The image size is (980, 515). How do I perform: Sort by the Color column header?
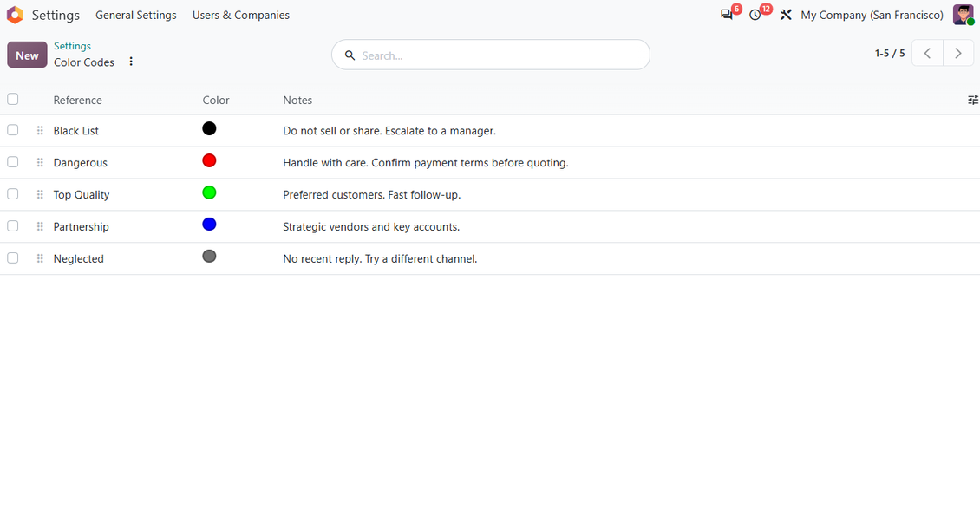pos(216,100)
